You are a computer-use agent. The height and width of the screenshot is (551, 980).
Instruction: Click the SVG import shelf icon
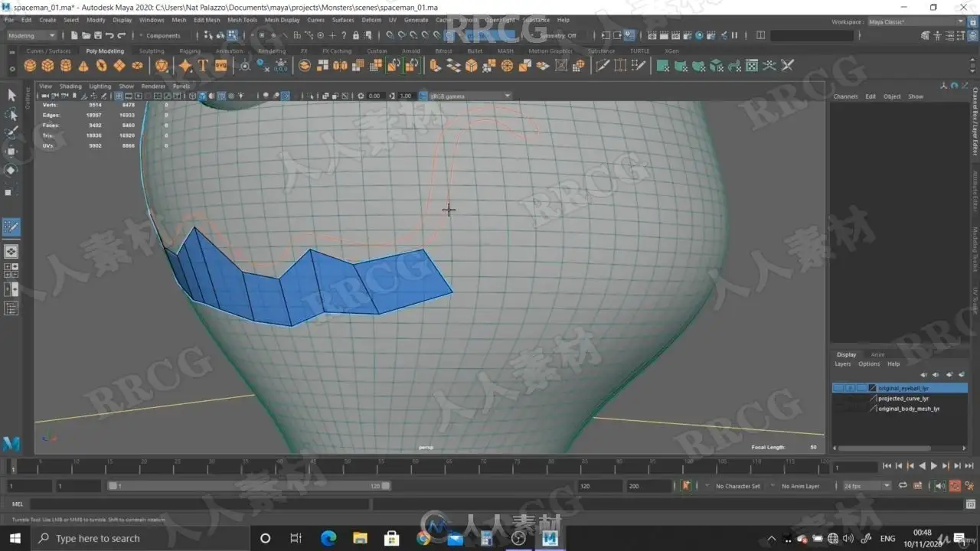pyautogui.click(x=220, y=66)
